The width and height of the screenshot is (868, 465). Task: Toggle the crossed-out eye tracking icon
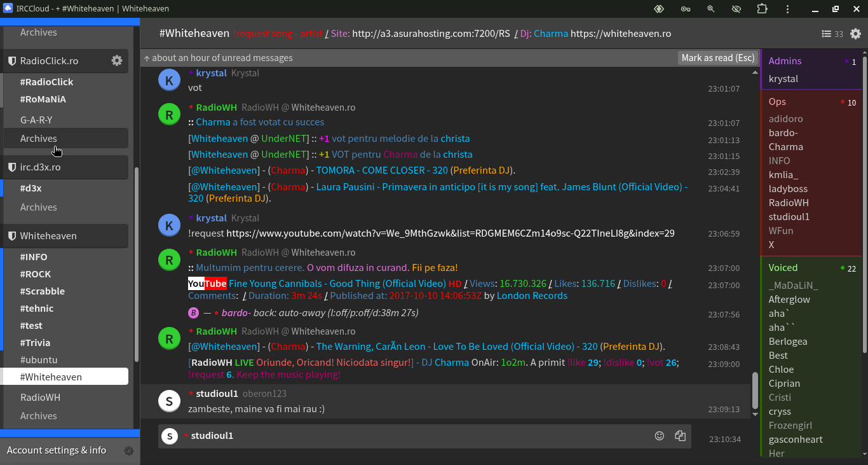pos(736,9)
